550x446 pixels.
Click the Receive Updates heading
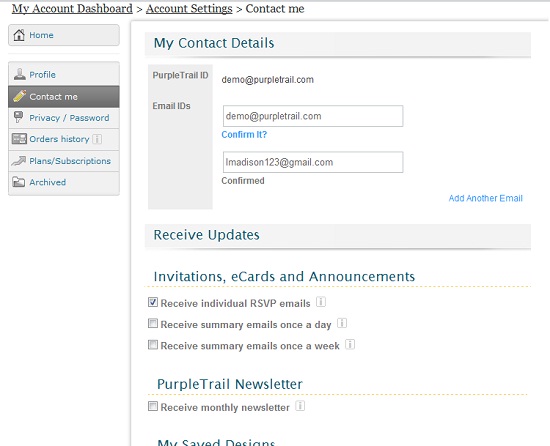207,235
